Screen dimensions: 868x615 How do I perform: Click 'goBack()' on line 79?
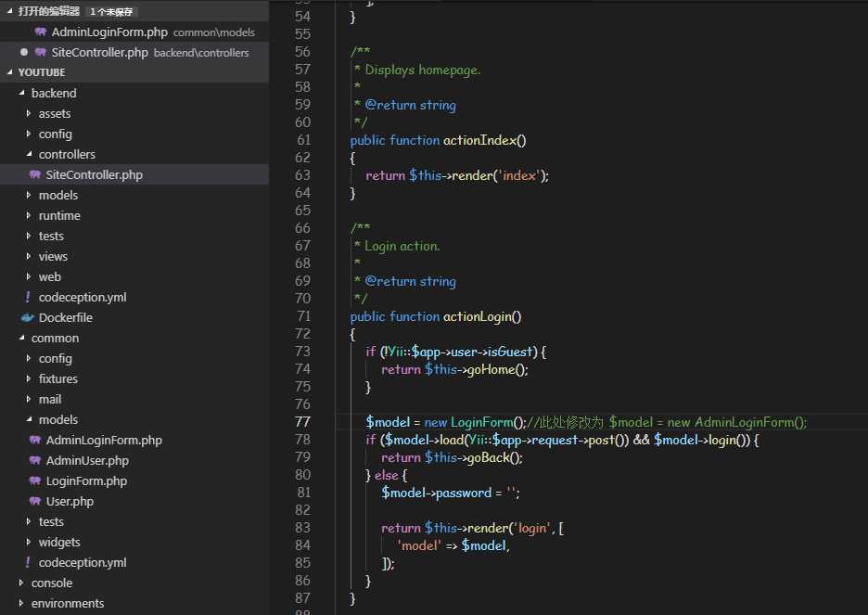point(495,458)
